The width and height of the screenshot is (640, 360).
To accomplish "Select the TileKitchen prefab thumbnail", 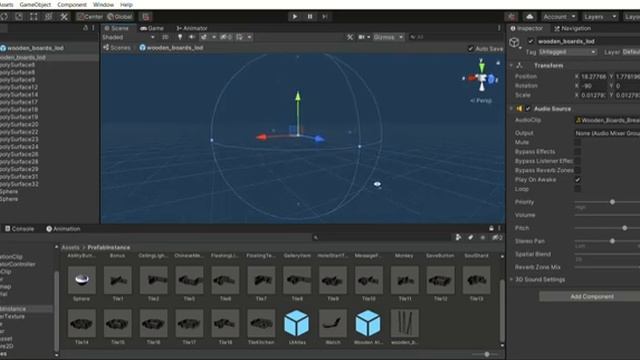I will (x=261, y=323).
